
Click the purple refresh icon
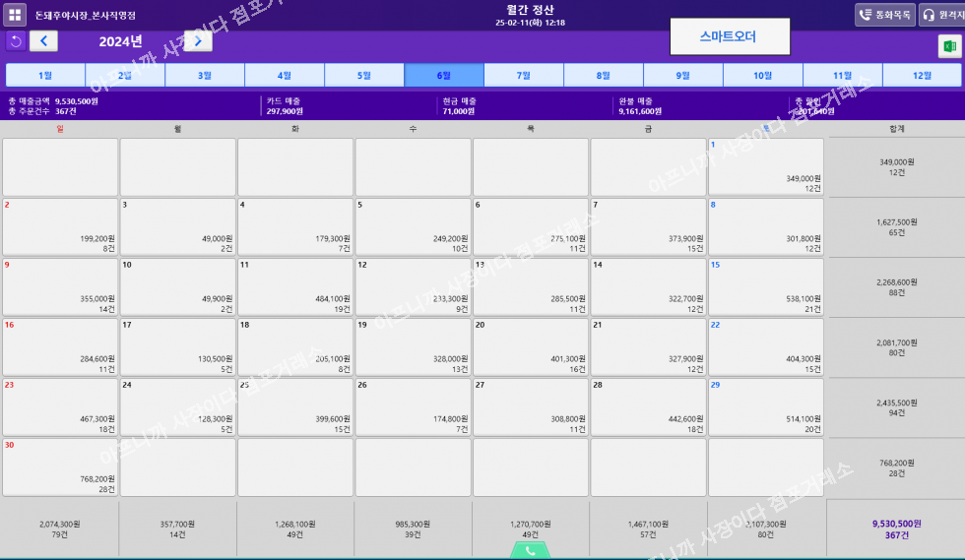pos(15,40)
